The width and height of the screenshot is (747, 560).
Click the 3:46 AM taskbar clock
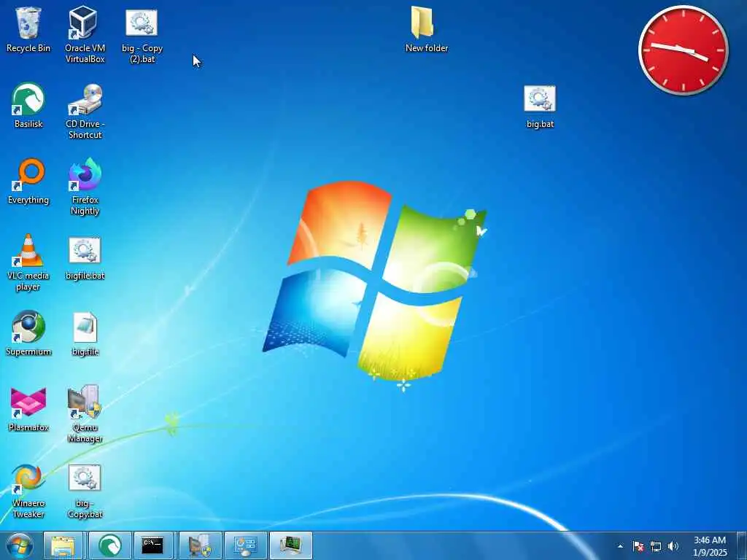(x=710, y=546)
